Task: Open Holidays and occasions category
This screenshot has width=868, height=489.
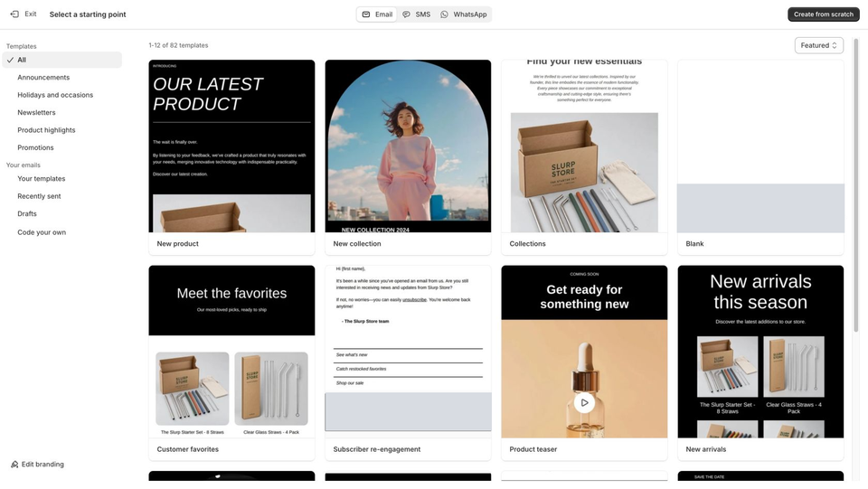Action: click(x=55, y=95)
